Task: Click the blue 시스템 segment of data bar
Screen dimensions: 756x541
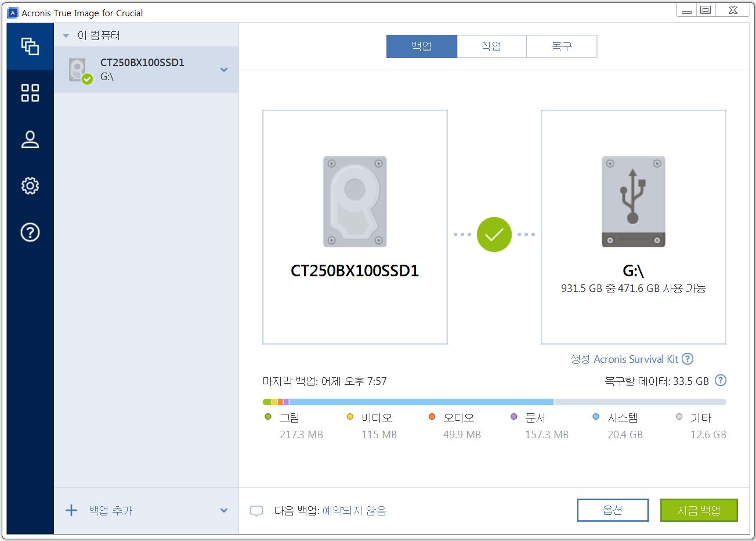Action: [421, 402]
